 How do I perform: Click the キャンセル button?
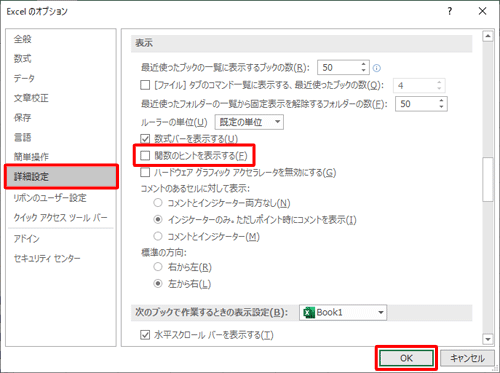click(467, 358)
